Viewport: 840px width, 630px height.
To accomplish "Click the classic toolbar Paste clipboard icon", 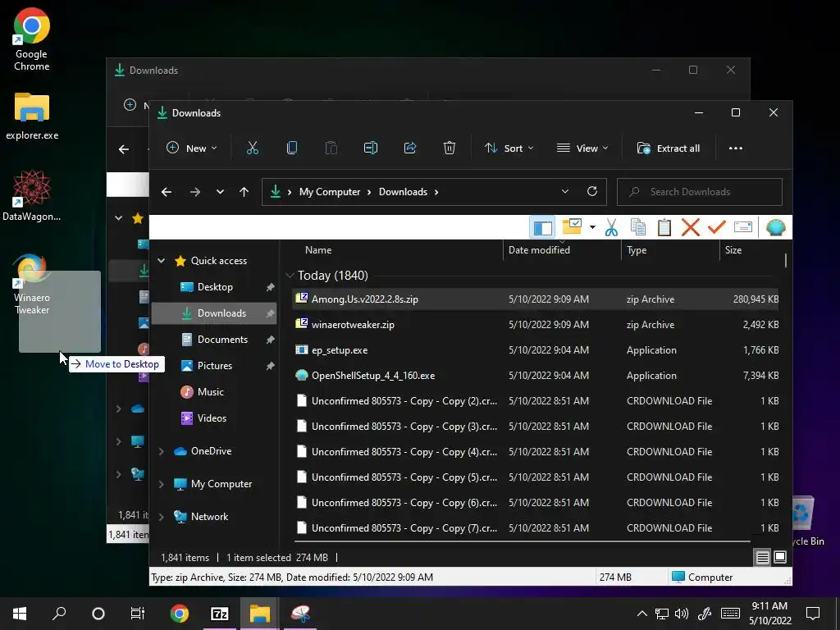I will point(664,227).
